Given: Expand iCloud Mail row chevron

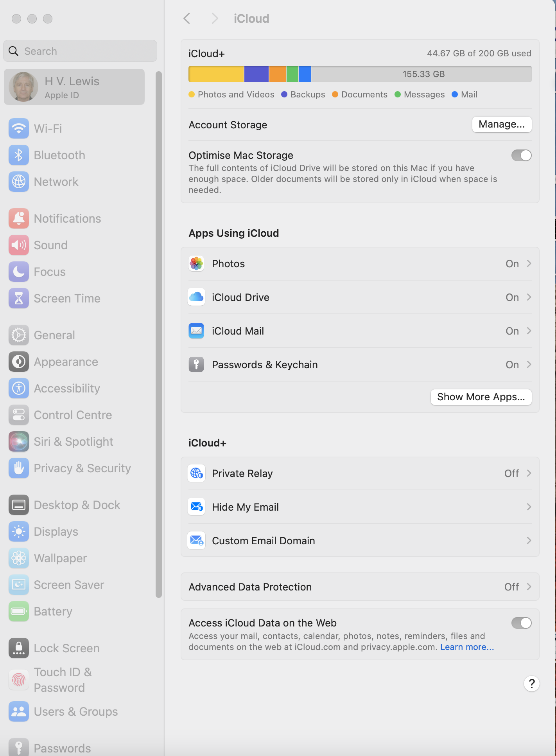Looking at the screenshot, I should pyautogui.click(x=529, y=331).
